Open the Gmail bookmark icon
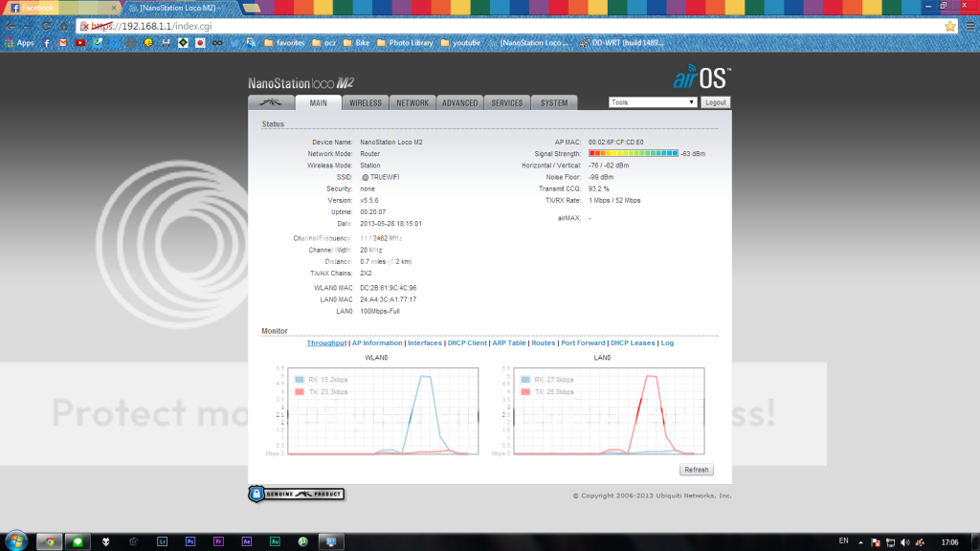The image size is (980, 551). 63,43
